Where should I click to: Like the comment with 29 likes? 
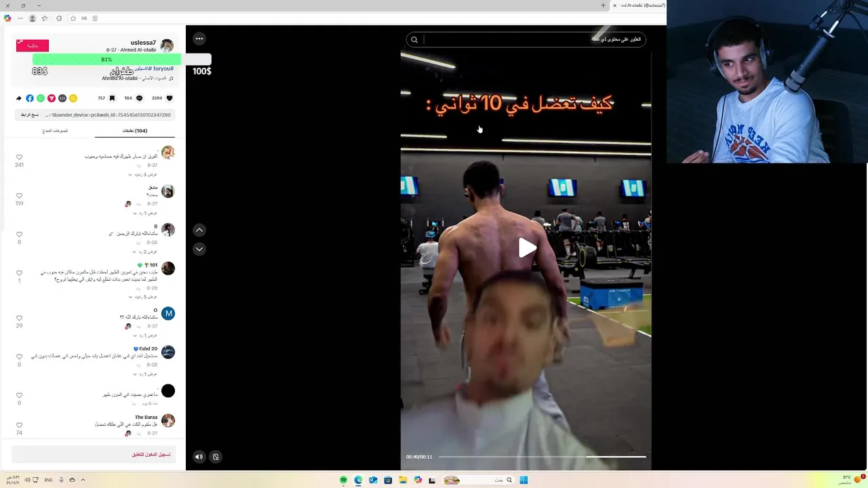[x=19, y=318]
